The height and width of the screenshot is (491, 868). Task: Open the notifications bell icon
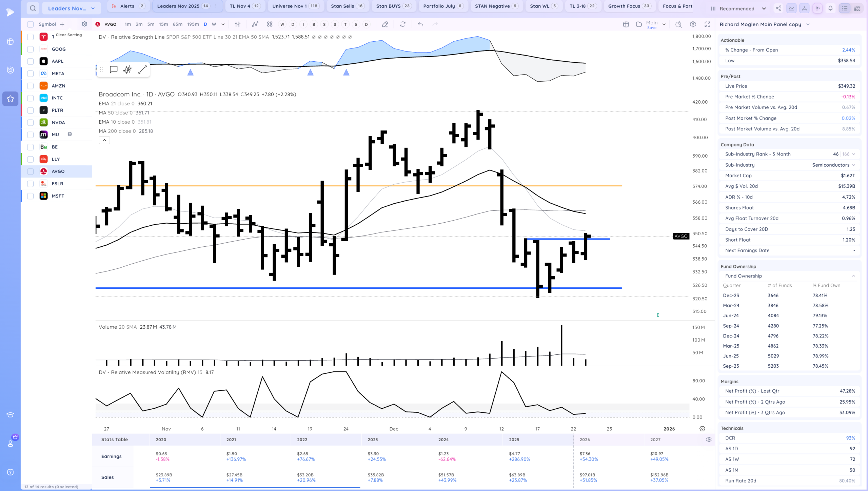830,8
